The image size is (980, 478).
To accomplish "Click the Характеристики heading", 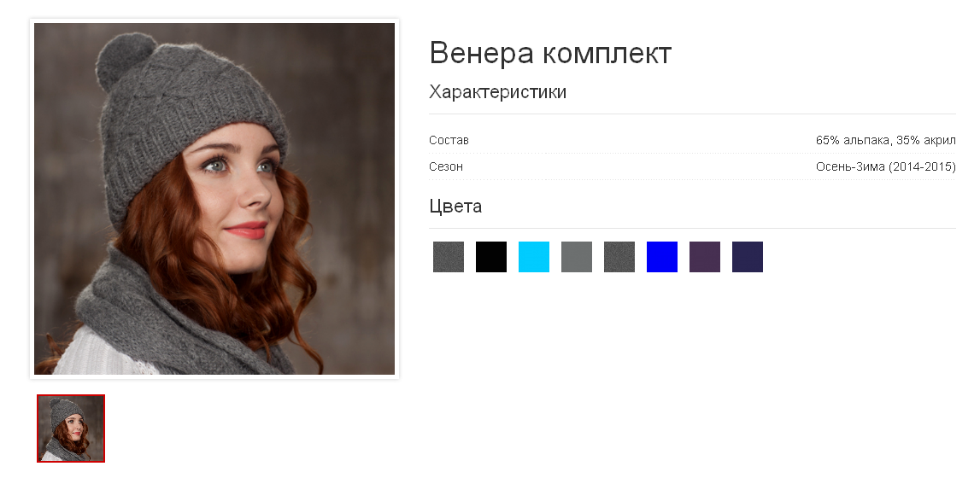I will [x=497, y=91].
